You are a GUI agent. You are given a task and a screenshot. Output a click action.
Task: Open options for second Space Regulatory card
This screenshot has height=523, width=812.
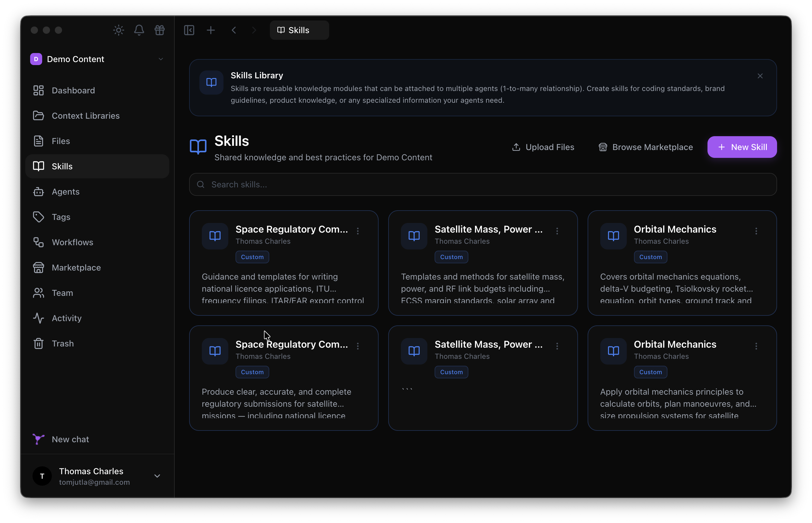[358, 346]
